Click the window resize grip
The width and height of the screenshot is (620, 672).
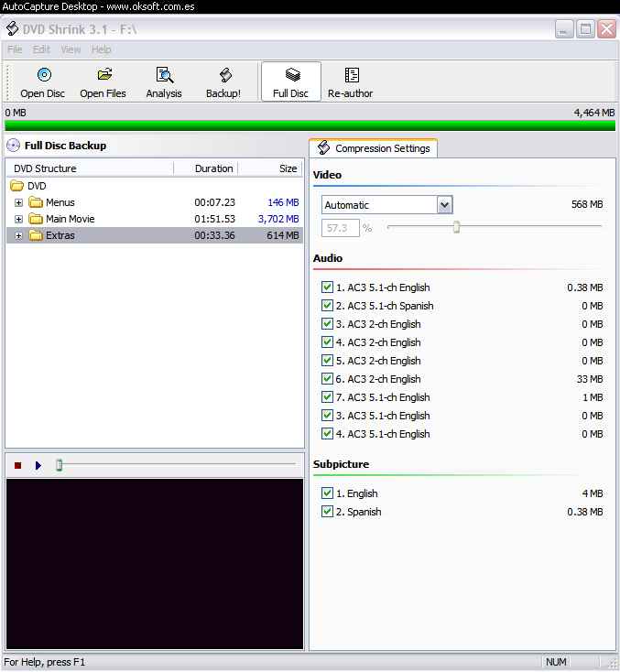point(612,663)
